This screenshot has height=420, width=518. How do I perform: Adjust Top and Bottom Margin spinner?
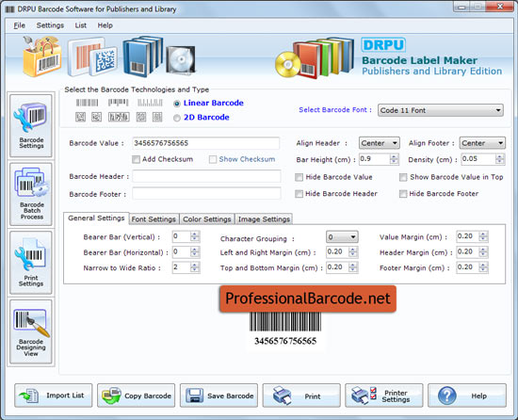click(353, 267)
